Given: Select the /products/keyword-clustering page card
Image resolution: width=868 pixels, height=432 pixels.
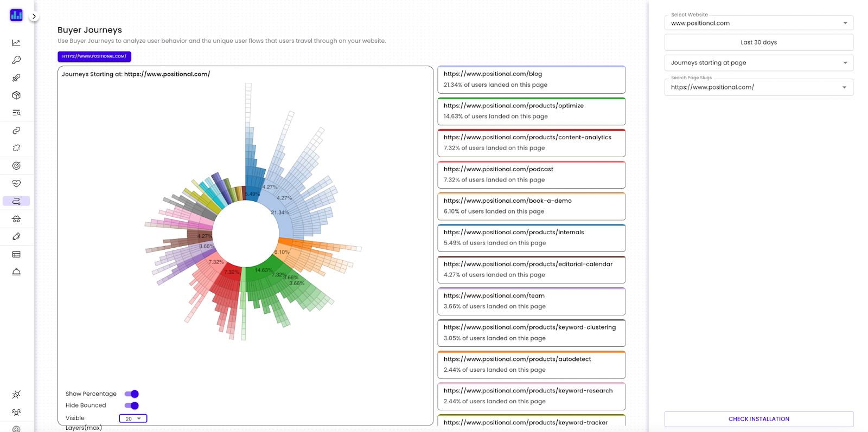Looking at the screenshot, I should 531,333.
